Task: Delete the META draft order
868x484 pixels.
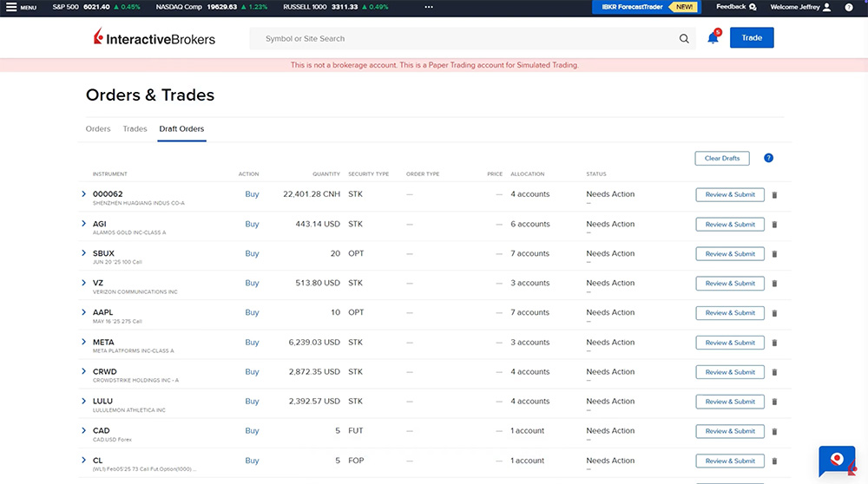Action: coord(774,343)
